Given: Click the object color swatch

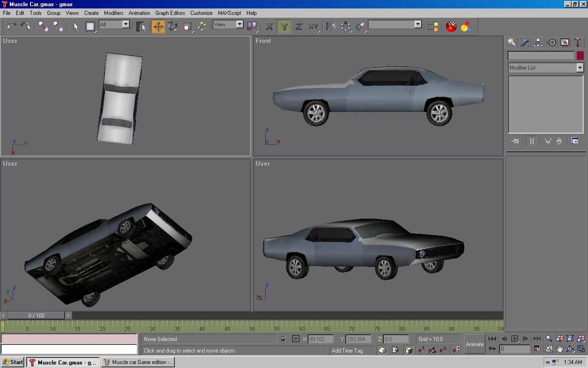Looking at the screenshot, I should (580, 55).
